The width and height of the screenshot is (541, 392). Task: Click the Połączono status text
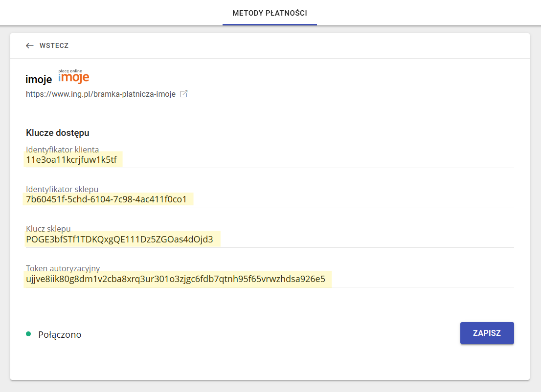click(60, 334)
